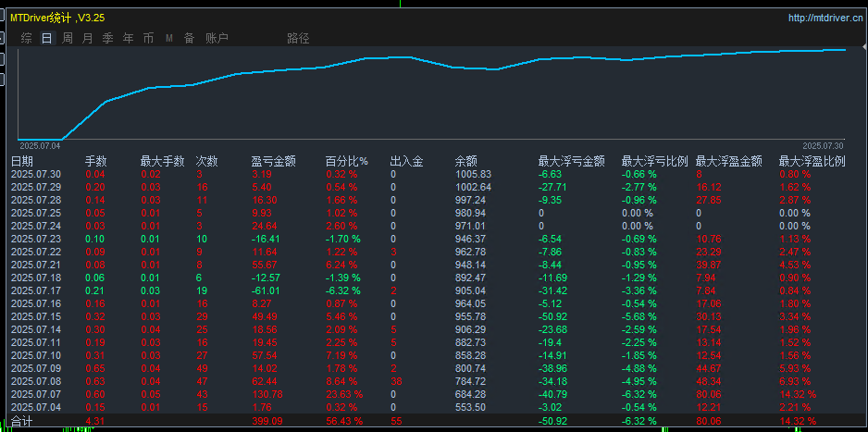Switch to the 账户 account tab
868x432 pixels.
pyautogui.click(x=217, y=38)
